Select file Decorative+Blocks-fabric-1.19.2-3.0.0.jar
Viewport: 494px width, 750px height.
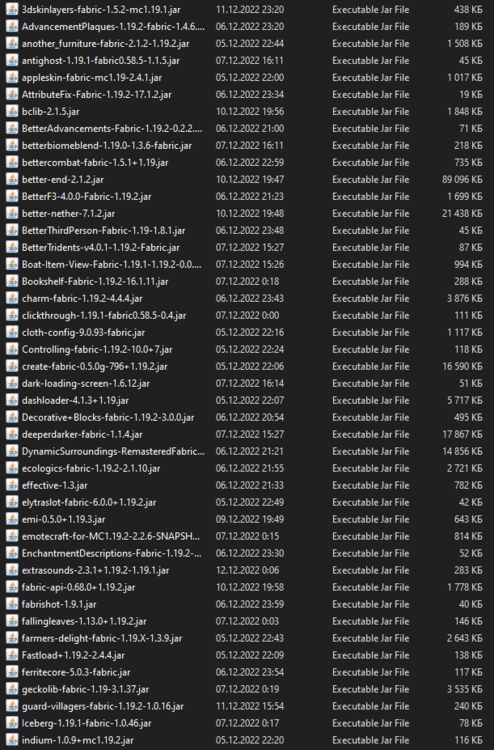(108, 417)
